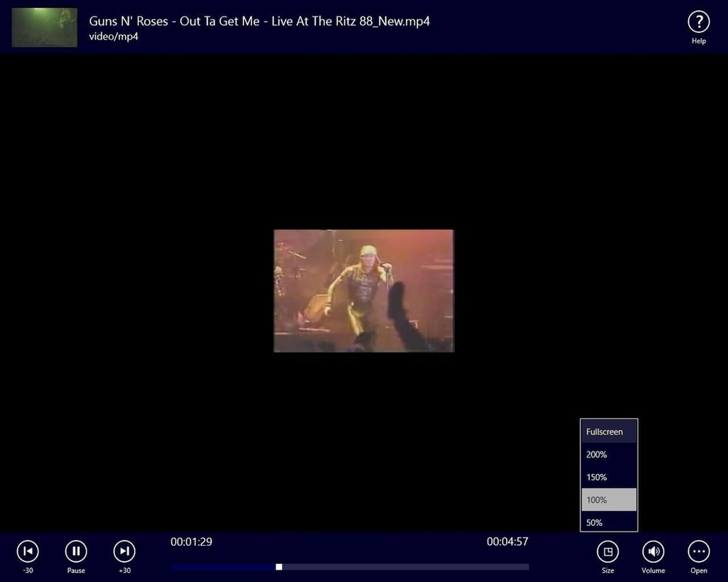Click the seek bar position handle
The image size is (728, 582).
279,566
